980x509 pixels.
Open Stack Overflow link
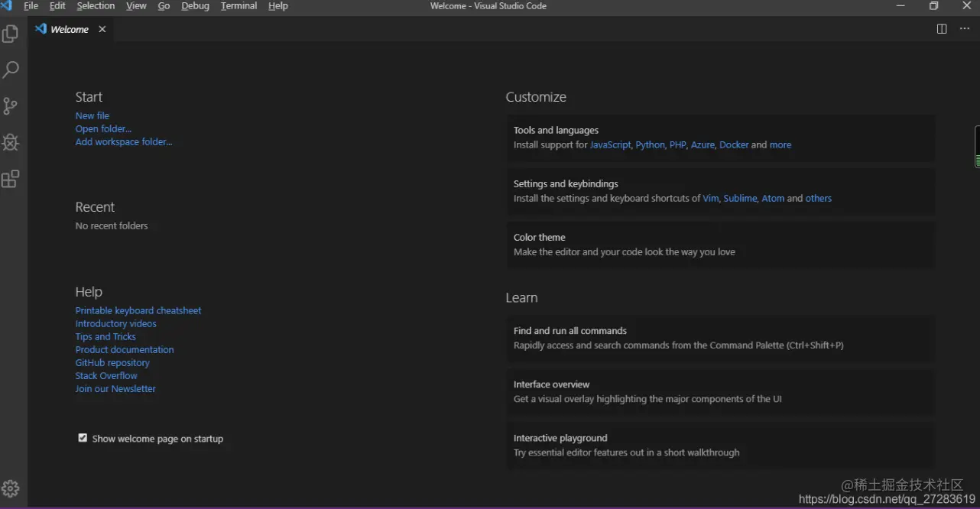point(106,376)
